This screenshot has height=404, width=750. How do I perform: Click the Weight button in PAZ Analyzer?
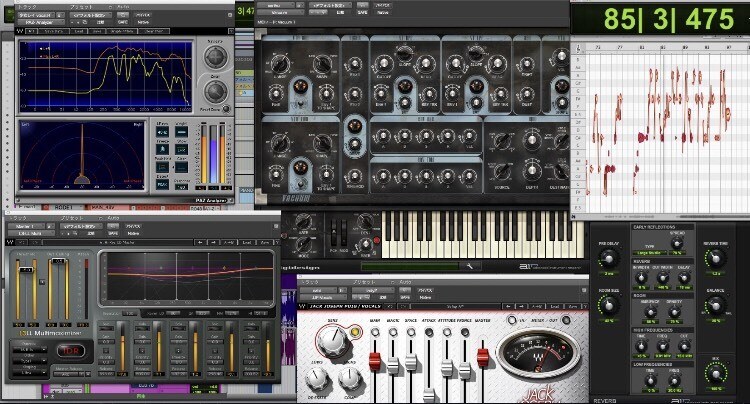pyautogui.click(x=181, y=132)
